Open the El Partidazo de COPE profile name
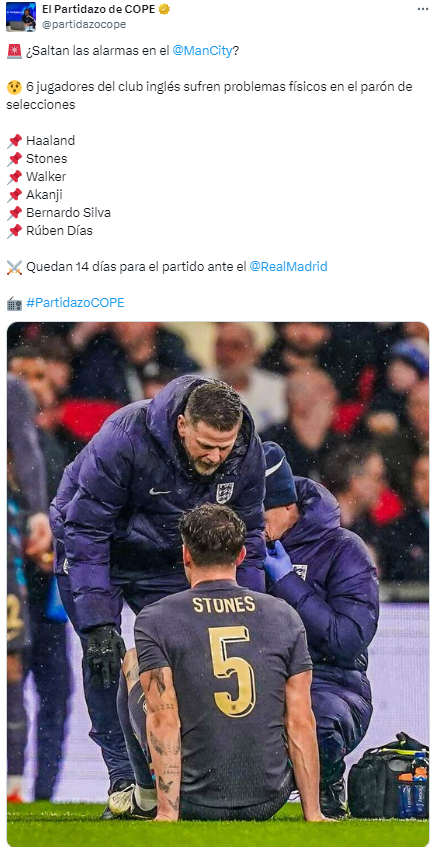The width and height of the screenshot is (433, 847). pyautogui.click(x=99, y=9)
